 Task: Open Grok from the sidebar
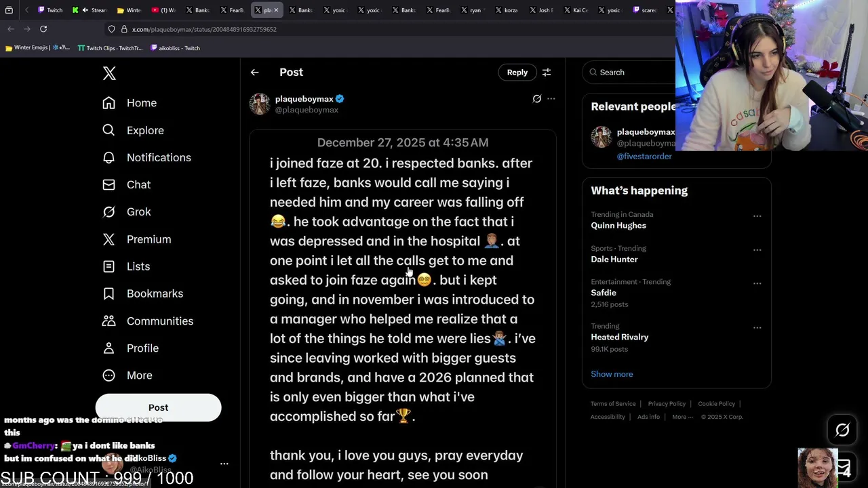(x=126, y=211)
